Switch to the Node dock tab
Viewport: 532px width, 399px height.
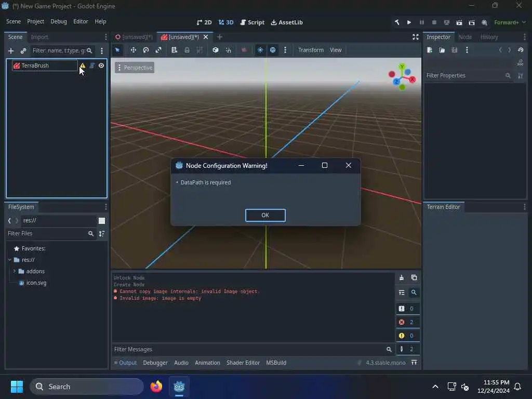coord(465,37)
